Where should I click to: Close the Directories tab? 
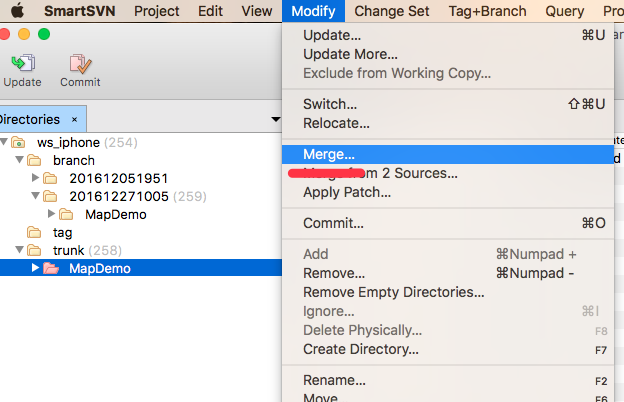(74, 119)
